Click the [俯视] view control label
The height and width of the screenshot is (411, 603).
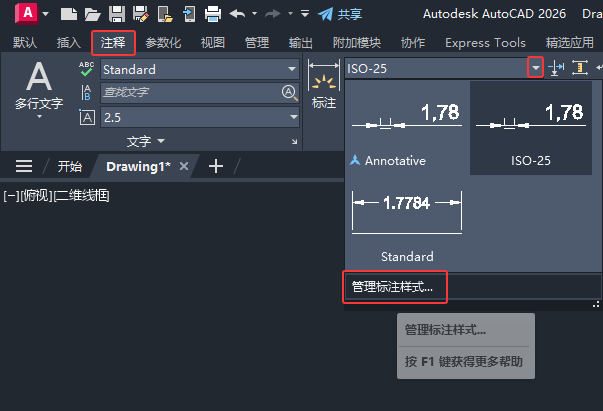35,196
